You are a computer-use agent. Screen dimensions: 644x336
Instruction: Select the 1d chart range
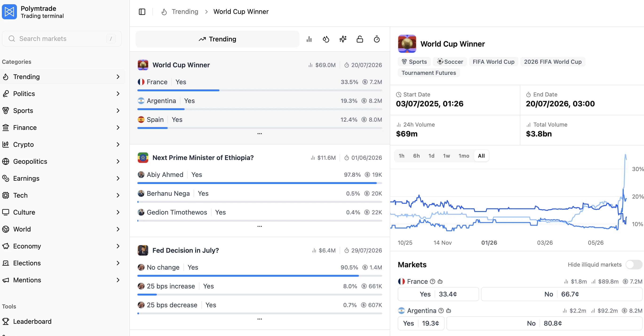coord(431,156)
